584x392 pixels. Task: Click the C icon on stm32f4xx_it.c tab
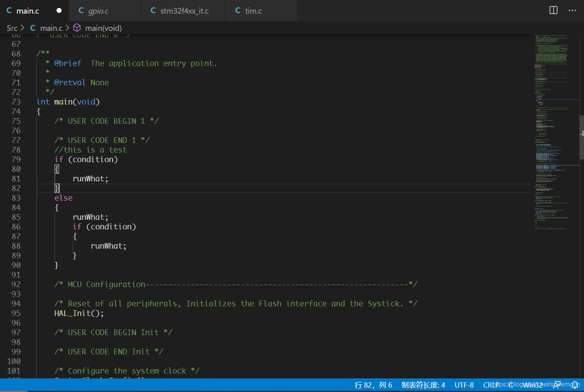click(153, 10)
